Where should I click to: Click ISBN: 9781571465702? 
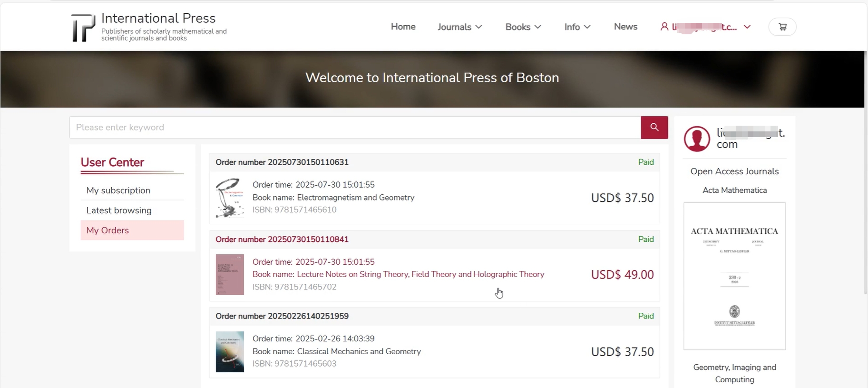pyautogui.click(x=294, y=287)
